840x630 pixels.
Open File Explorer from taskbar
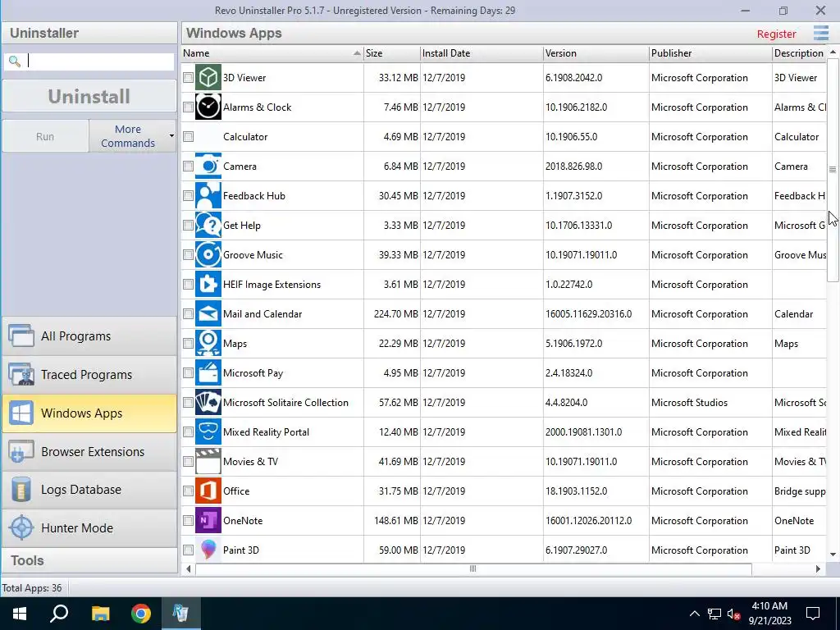click(100, 614)
